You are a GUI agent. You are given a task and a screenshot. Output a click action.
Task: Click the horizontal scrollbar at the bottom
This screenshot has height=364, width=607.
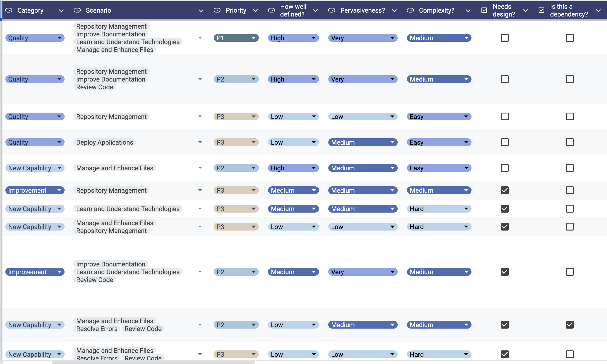point(153,362)
